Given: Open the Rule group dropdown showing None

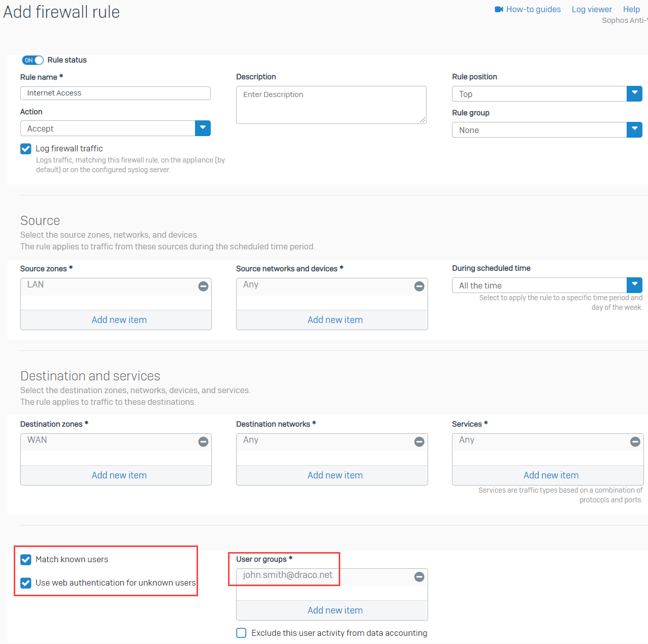Looking at the screenshot, I should [634, 130].
